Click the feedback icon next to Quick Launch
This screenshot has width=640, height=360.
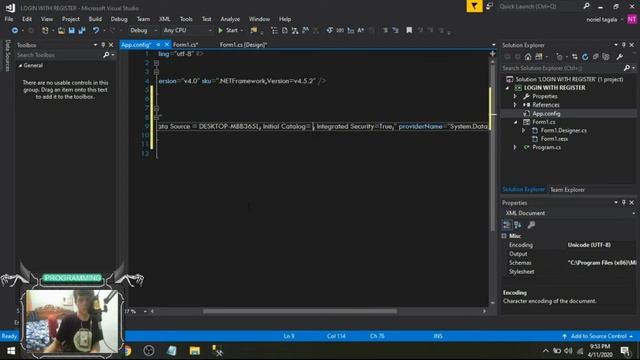[489, 6]
